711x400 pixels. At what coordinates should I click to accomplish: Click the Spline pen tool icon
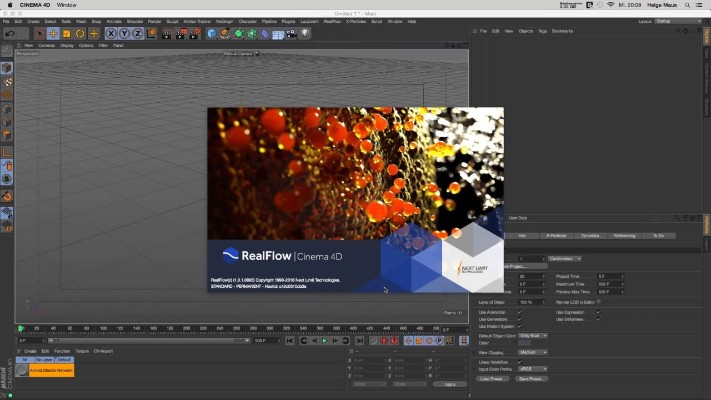click(x=225, y=34)
